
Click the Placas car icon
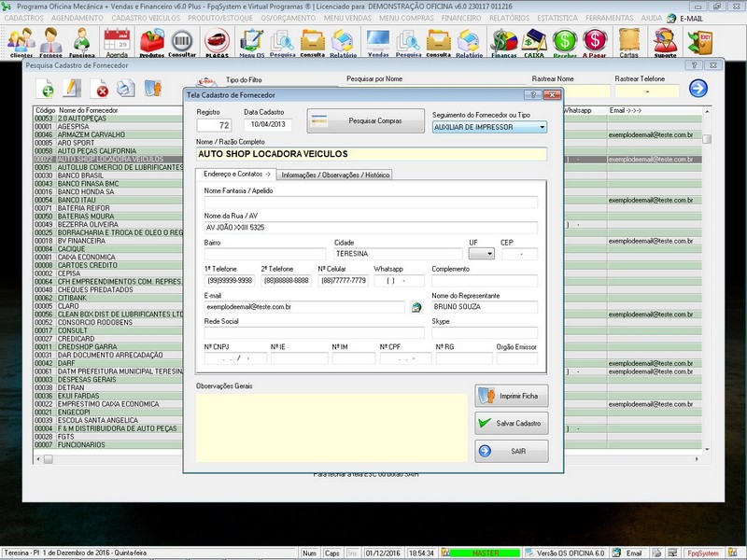click(x=217, y=41)
